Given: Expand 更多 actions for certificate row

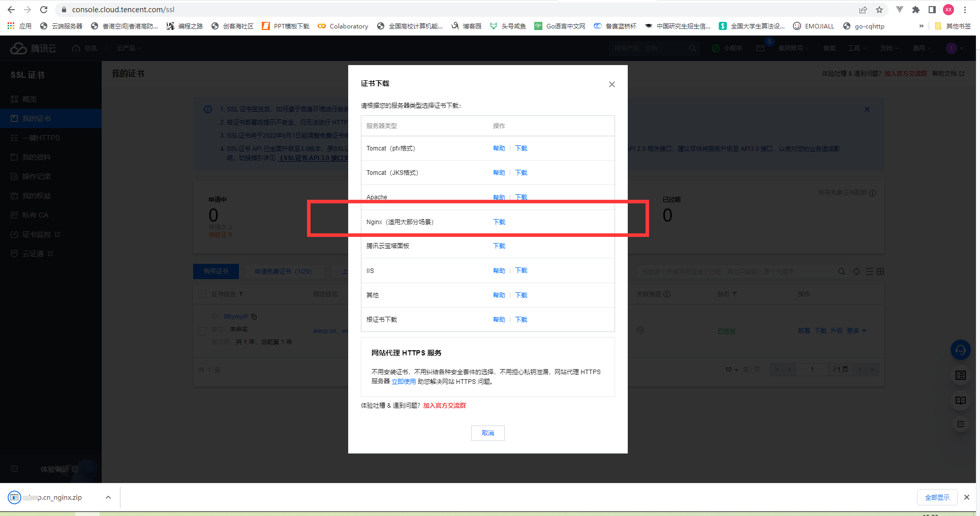Looking at the screenshot, I should [x=856, y=331].
